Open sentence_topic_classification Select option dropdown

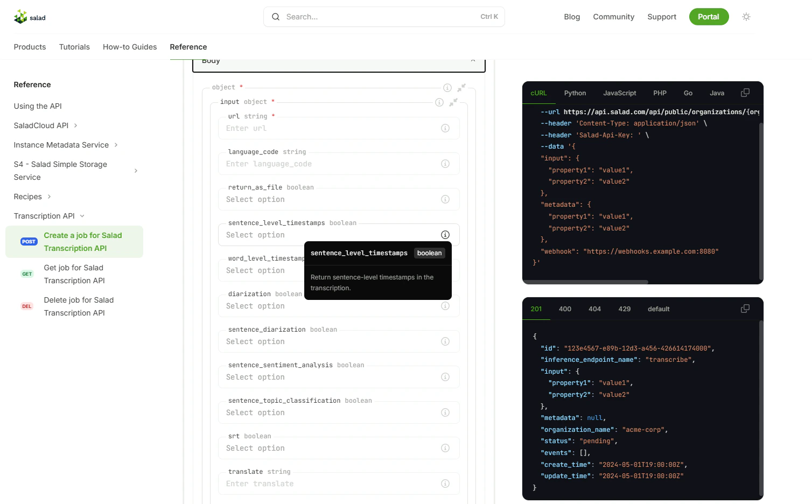pyautogui.click(x=339, y=412)
